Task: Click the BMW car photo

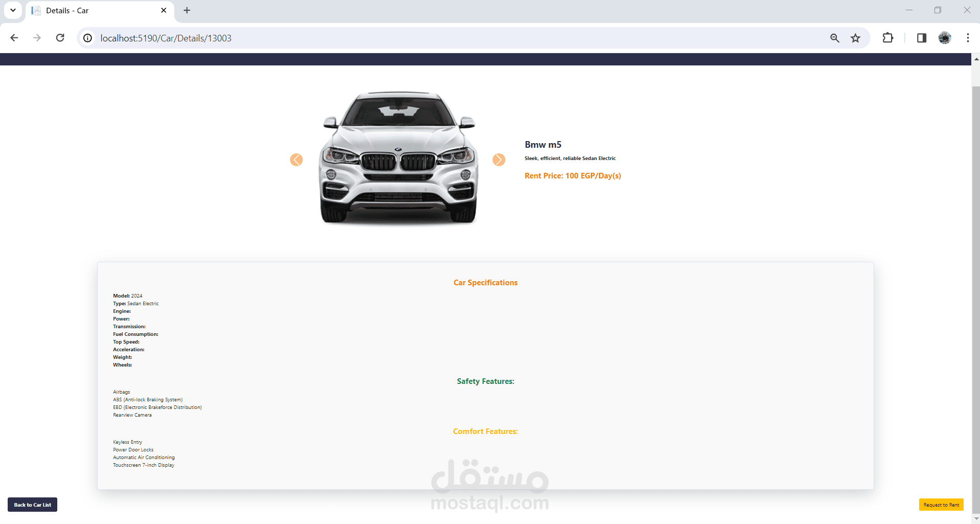Action: tap(398, 157)
